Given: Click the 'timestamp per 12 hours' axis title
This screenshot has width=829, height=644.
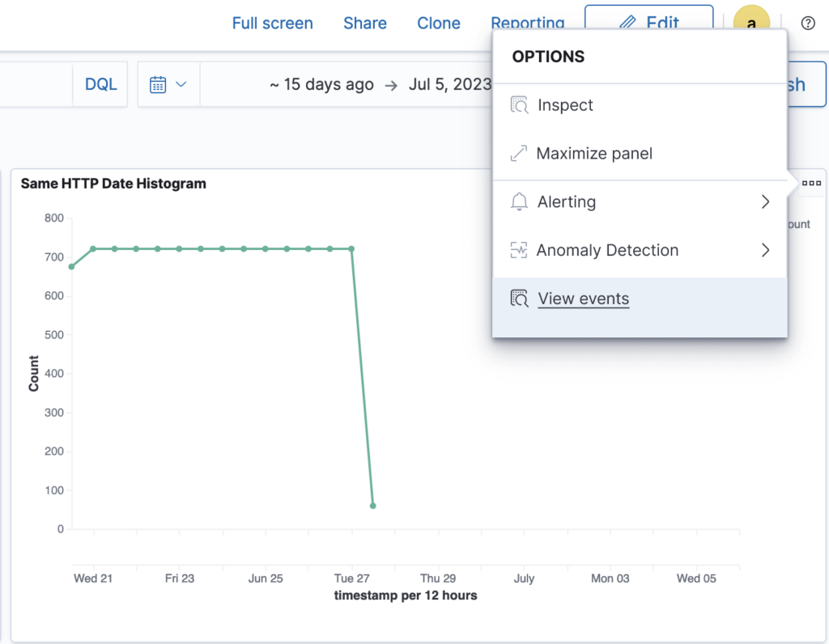Looking at the screenshot, I should (x=406, y=595).
